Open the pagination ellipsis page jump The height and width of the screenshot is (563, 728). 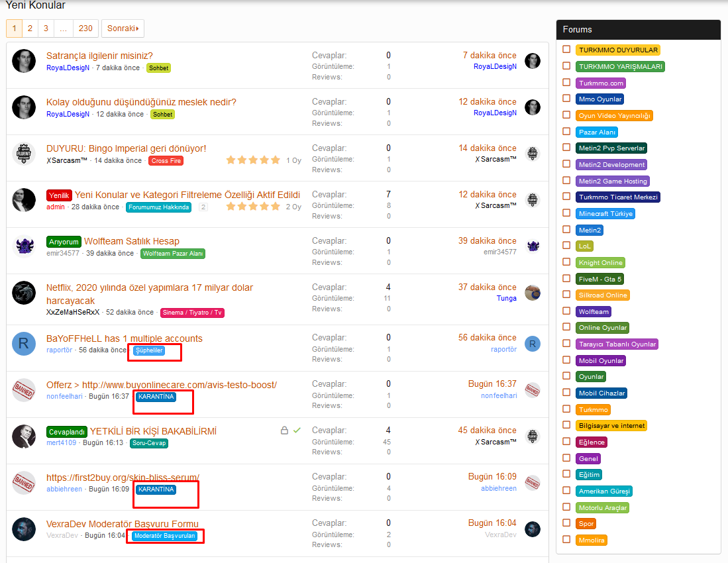click(x=63, y=28)
